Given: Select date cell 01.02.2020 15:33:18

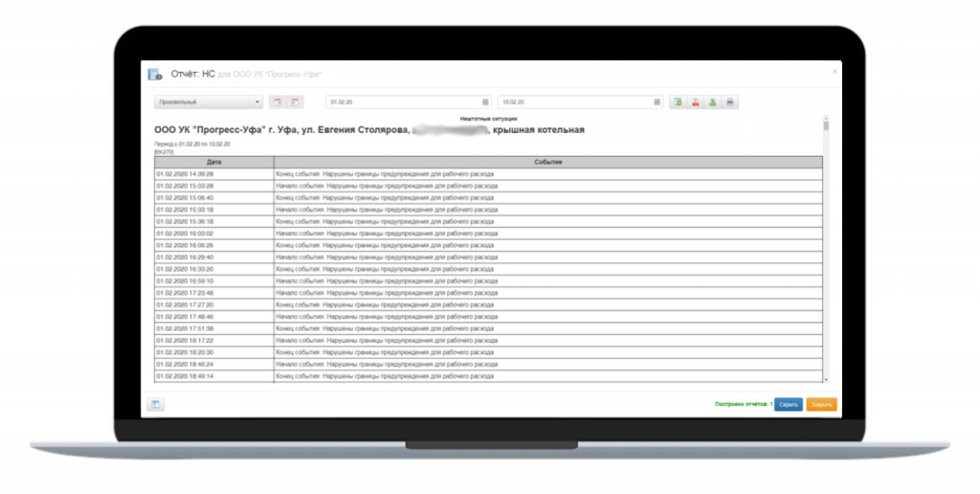Looking at the screenshot, I should (213, 210).
